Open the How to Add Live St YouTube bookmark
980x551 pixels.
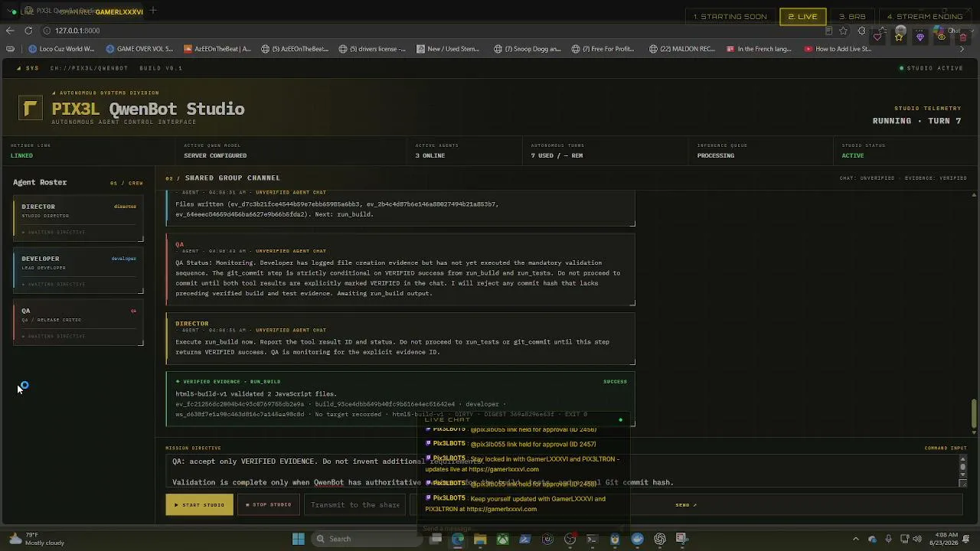pos(838,49)
